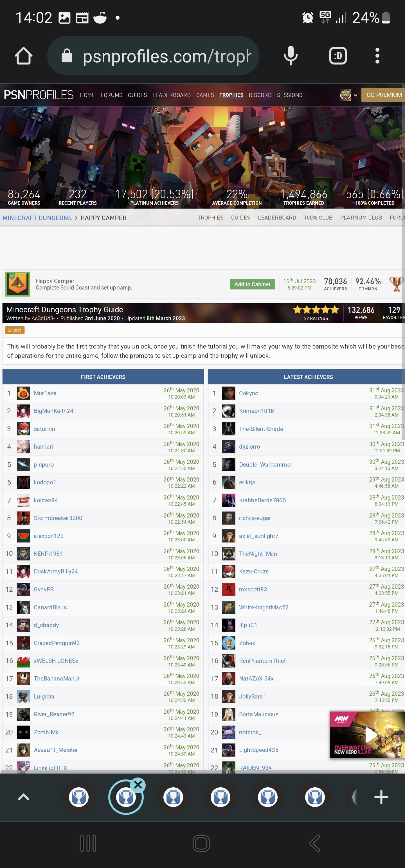The image size is (405, 868).
Task: Click the bronze trophy cup icon
Action: tap(396, 284)
